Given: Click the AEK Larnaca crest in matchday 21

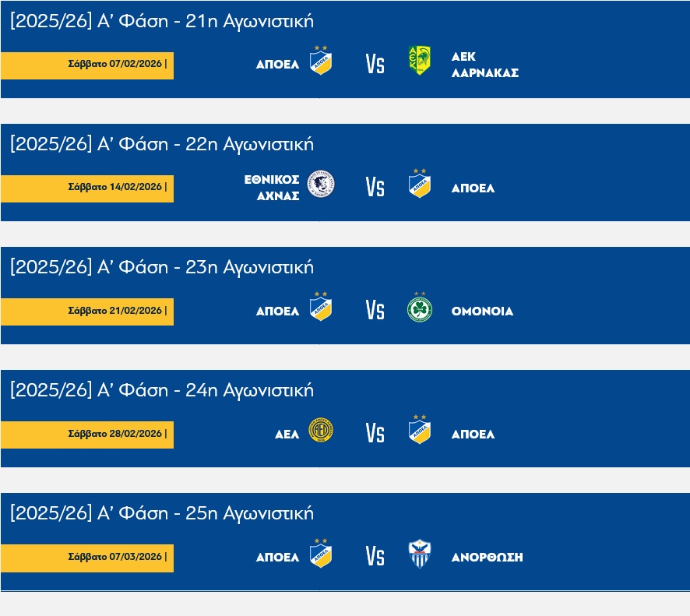Looking at the screenshot, I should pos(419,60).
